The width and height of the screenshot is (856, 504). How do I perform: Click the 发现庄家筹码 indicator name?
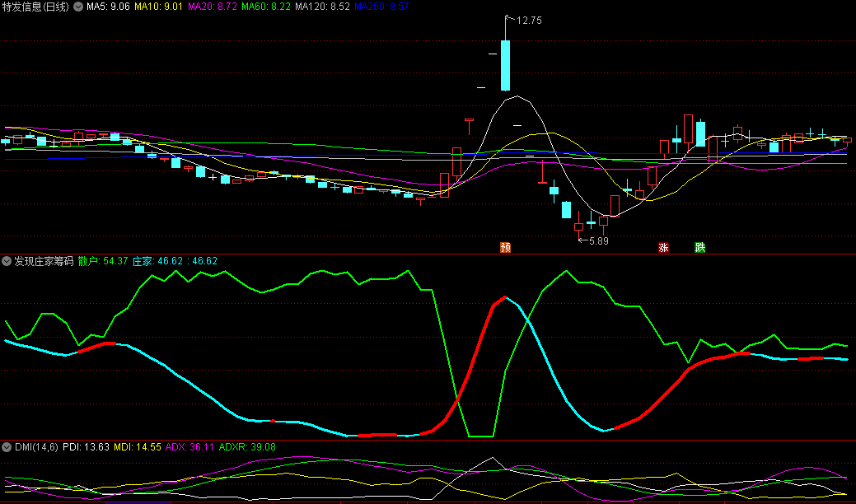44,261
